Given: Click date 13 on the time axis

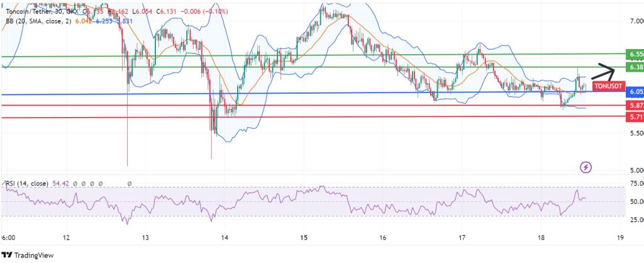Looking at the screenshot, I should tap(145, 238).
